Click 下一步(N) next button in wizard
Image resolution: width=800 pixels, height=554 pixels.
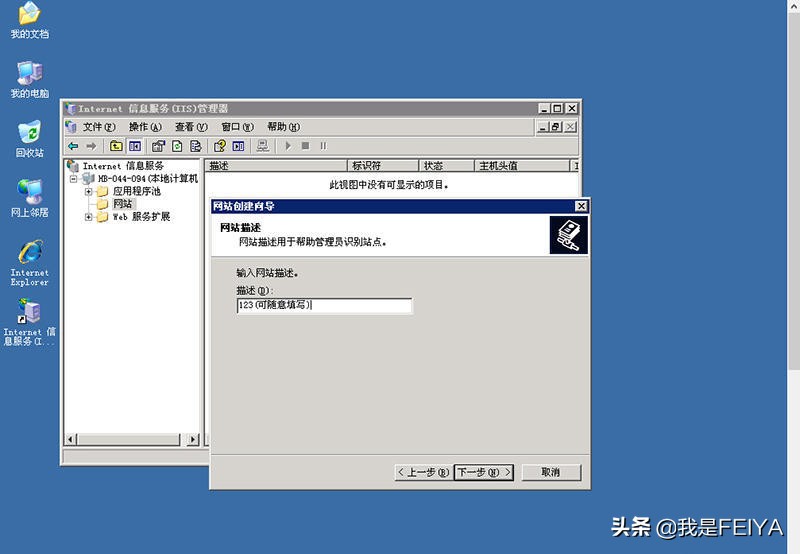[484, 472]
